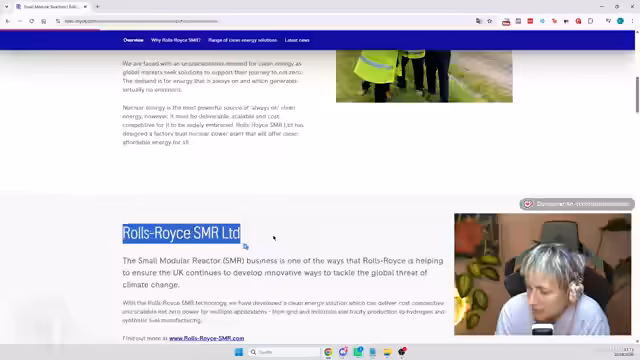Open the black-and-red taskbar app icon

tap(402, 352)
